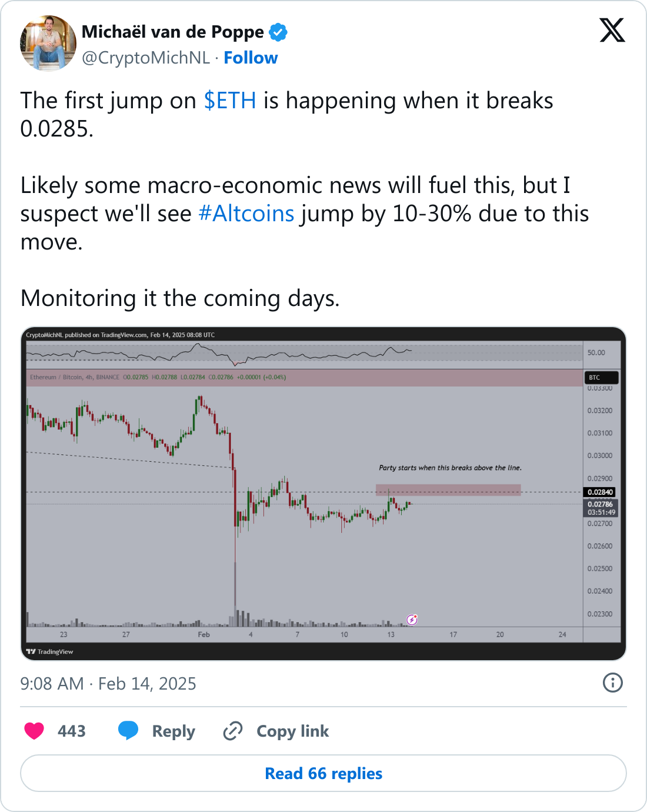The width and height of the screenshot is (647, 812).
Task: Like the tweet with heart icon
Action: [34, 731]
